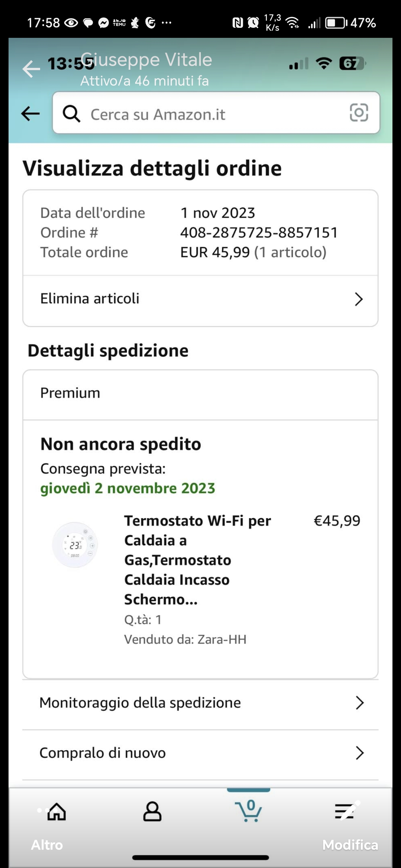Screen dimensions: 401x868
Task: Tap seller name Zara-HH
Action: tap(222, 640)
